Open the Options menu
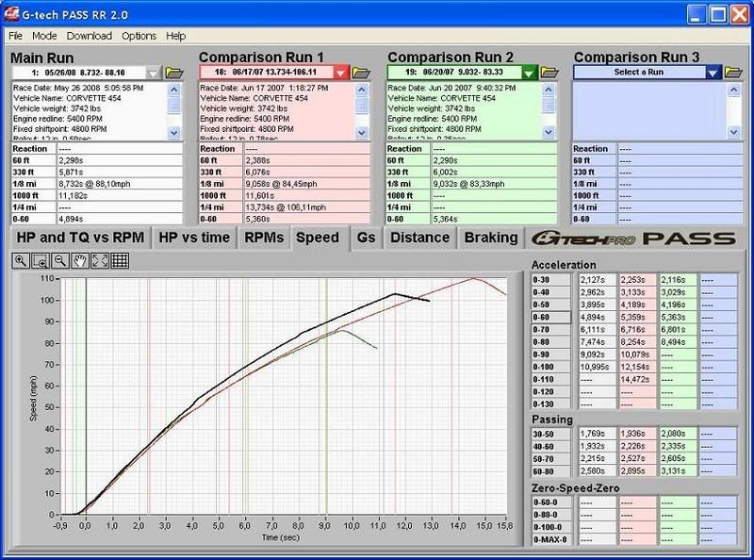The height and width of the screenshot is (560, 754). point(139,36)
